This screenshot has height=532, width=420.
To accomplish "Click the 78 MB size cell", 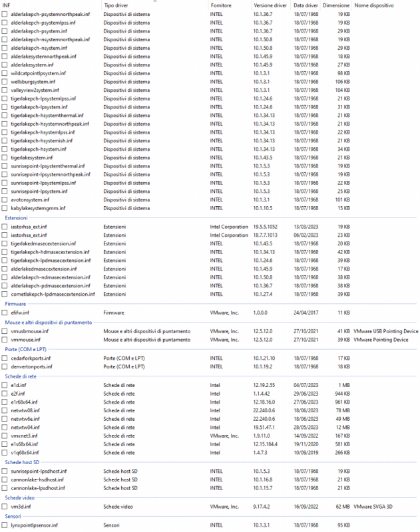I will tap(343, 410).
